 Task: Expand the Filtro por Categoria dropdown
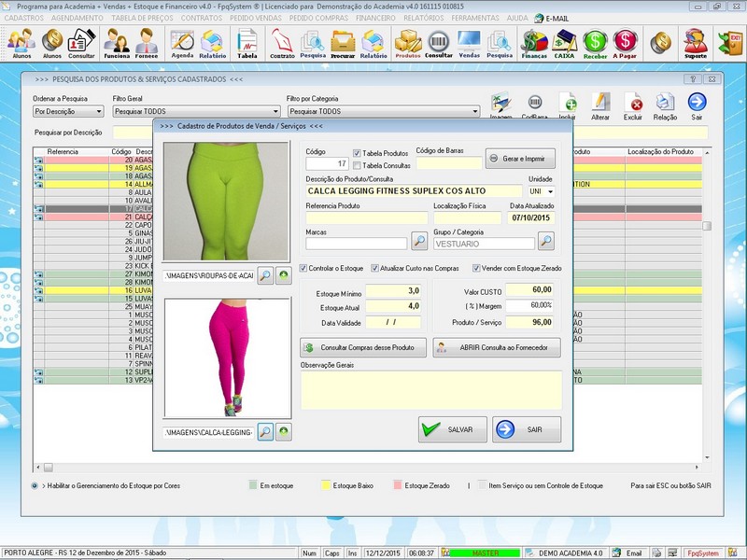point(474,111)
